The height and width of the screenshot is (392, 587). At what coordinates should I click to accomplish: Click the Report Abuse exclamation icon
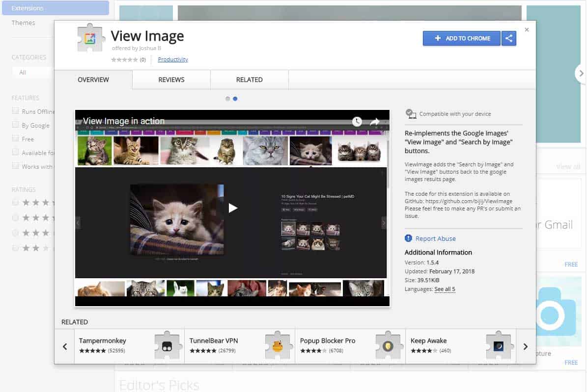point(408,238)
